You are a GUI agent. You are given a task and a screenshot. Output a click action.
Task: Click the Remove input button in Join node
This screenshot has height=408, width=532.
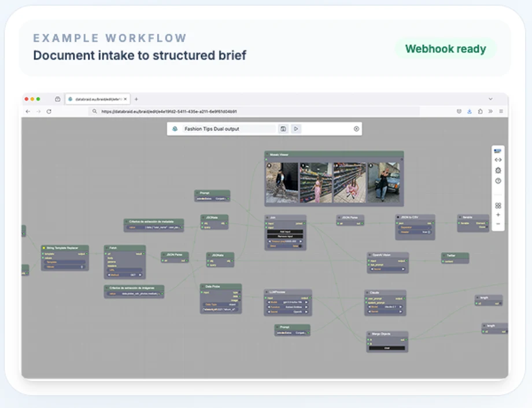[x=285, y=236]
